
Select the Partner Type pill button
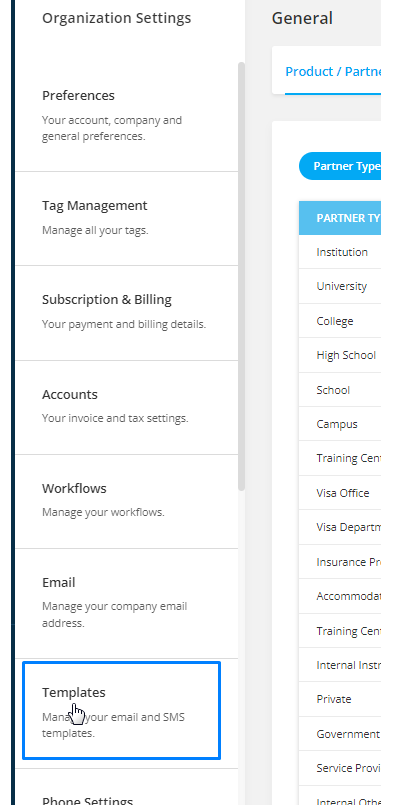coord(340,166)
